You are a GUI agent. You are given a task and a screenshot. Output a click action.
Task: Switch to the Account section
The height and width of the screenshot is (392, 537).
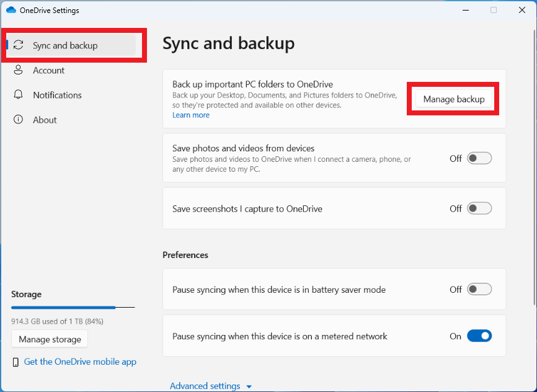(48, 70)
